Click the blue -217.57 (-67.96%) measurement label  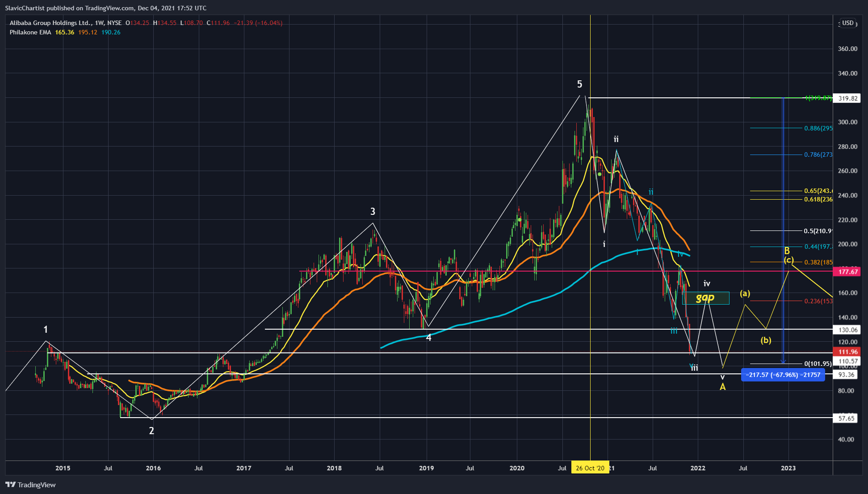click(x=783, y=375)
